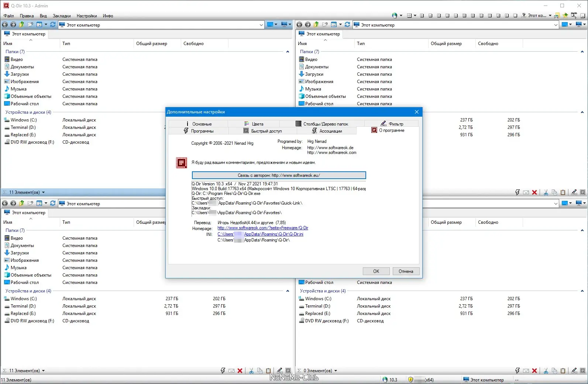Click lightning icon in bottom-left pane footer
The image size is (588, 384).
click(x=223, y=371)
